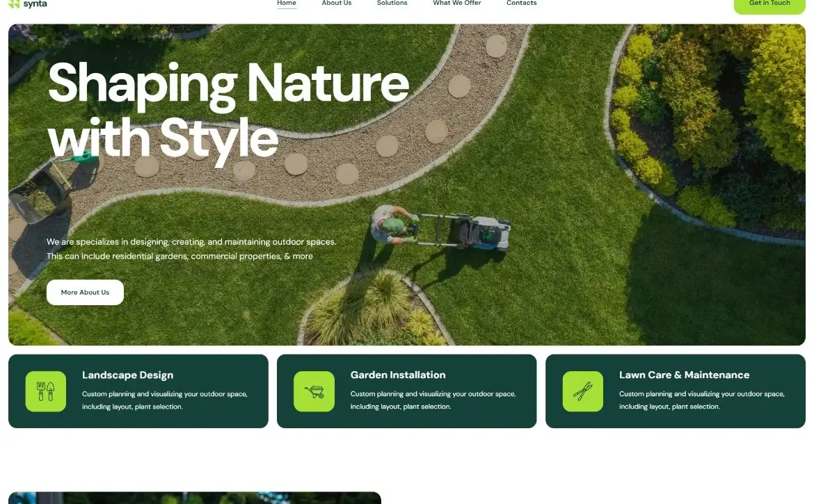Click the More About Us button

coord(85,293)
